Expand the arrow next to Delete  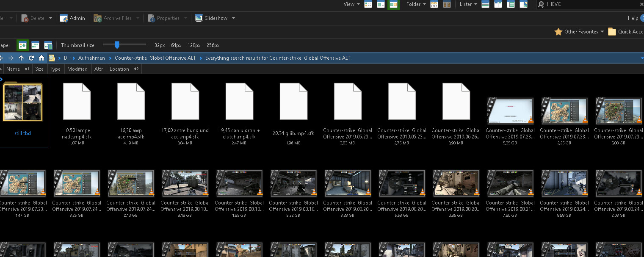pyautogui.click(x=51, y=18)
